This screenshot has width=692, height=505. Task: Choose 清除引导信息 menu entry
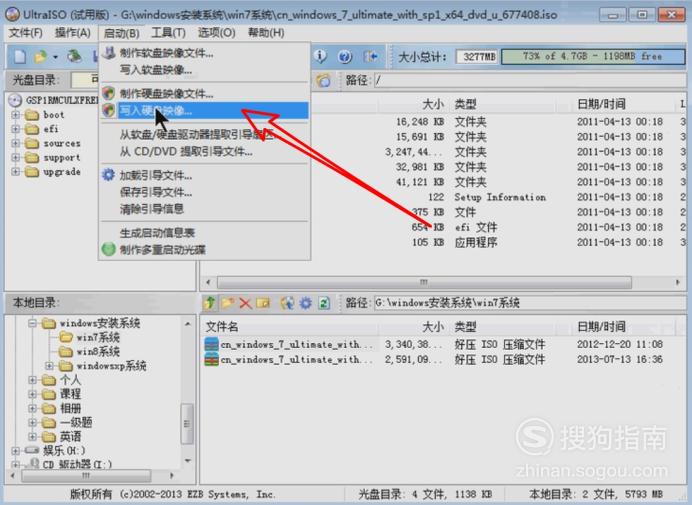pos(205,208)
